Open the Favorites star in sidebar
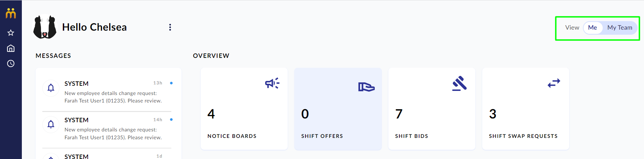 click(11, 33)
